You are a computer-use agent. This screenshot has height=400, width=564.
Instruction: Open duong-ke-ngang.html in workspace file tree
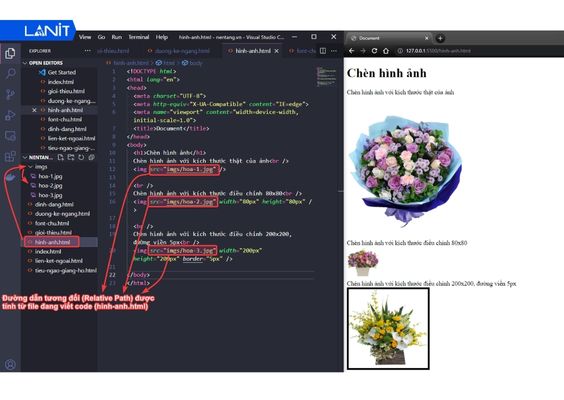click(x=62, y=214)
